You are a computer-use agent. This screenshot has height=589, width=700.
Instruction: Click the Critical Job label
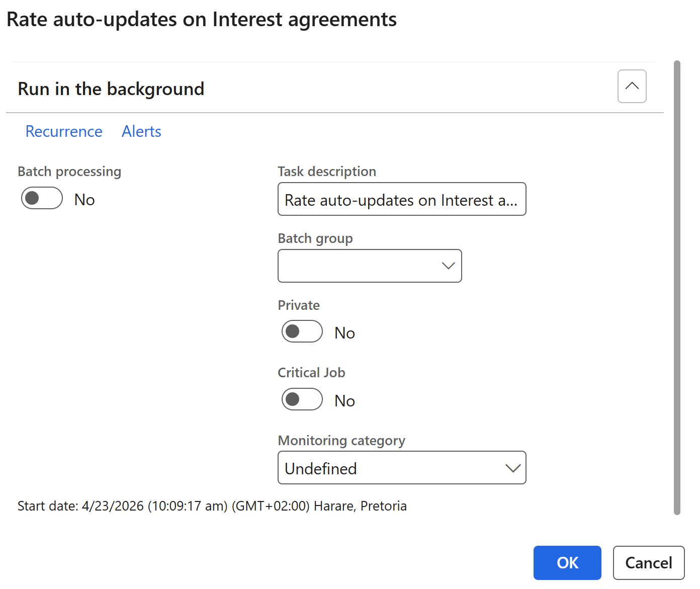point(311,373)
